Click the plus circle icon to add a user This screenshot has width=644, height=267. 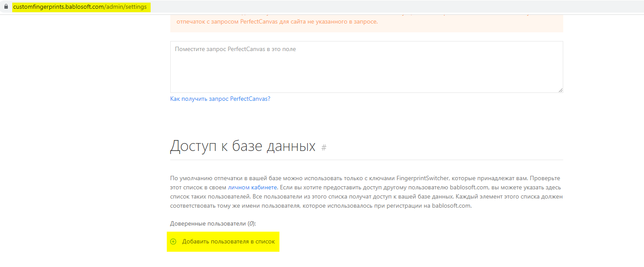pos(173,242)
